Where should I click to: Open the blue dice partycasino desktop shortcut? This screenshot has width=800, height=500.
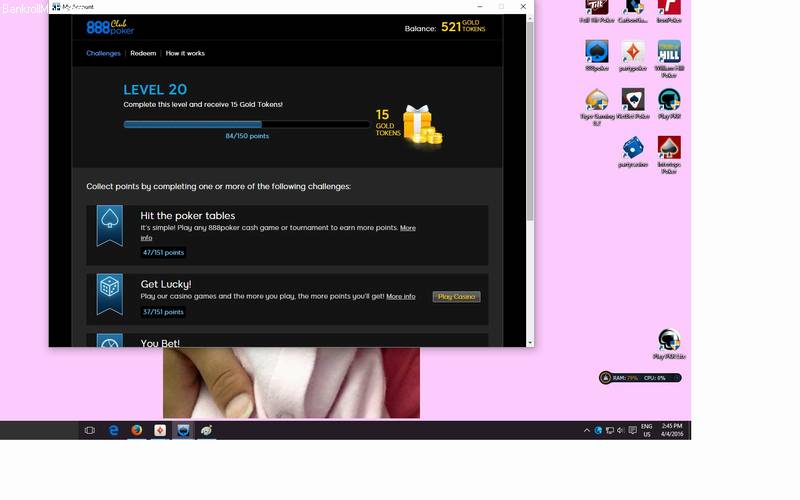tap(633, 152)
